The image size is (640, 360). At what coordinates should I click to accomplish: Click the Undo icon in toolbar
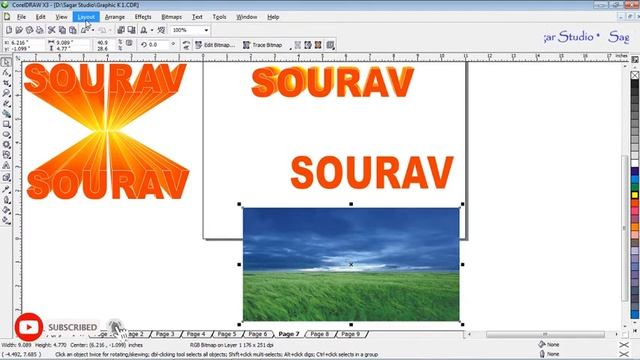click(x=85, y=30)
